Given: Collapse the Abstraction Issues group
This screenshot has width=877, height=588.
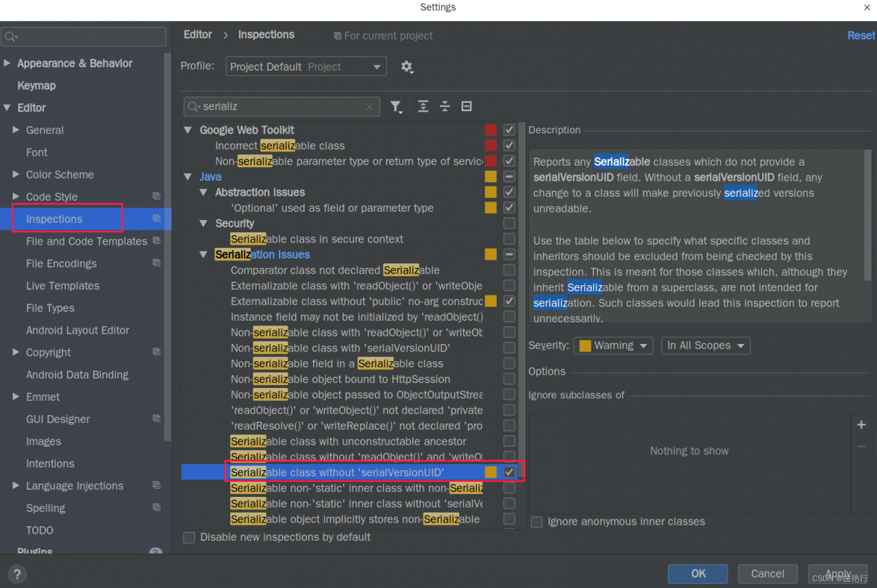Looking at the screenshot, I should (203, 192).
